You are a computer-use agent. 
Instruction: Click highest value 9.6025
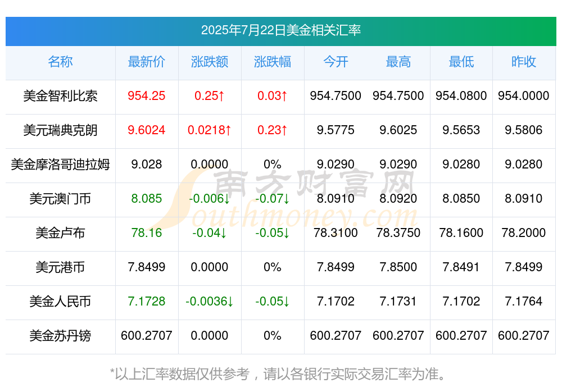point(398,130)
